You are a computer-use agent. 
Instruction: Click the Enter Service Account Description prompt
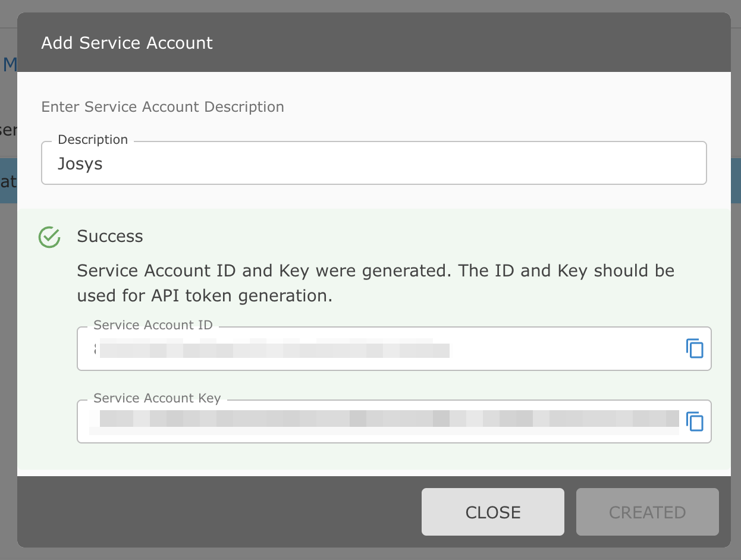pos(162,107)
